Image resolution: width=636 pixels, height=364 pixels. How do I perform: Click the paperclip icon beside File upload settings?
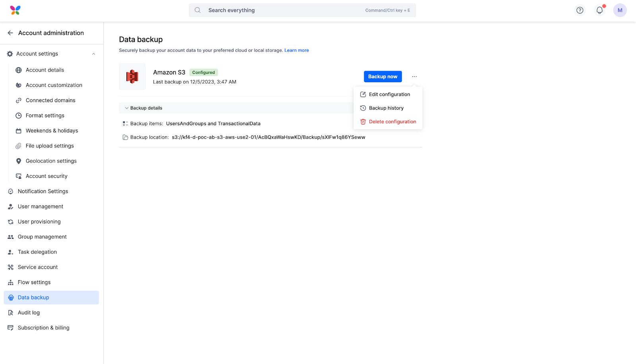point(19,146)
